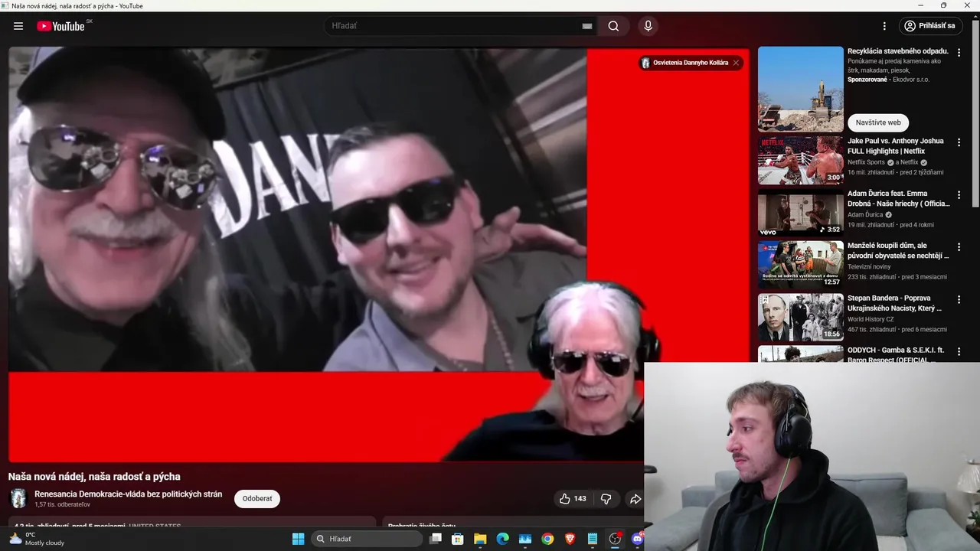Click the Prihlásiť sa sign-in button

930,26
